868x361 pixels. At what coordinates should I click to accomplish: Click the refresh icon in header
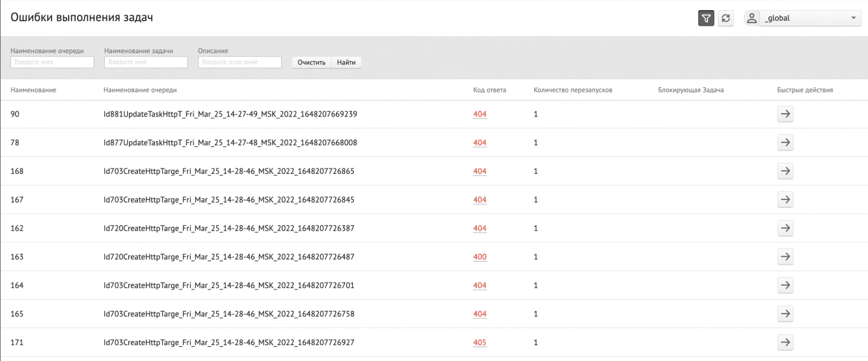pos(725,18)
